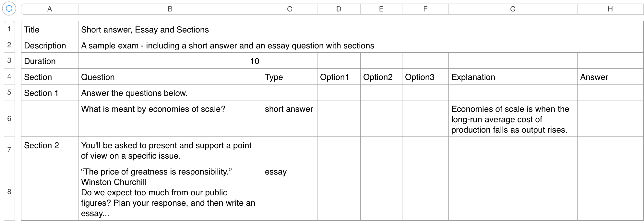The image size is (644, 221).
Task: Select the Description text cell
Action: tap(228, 45)
